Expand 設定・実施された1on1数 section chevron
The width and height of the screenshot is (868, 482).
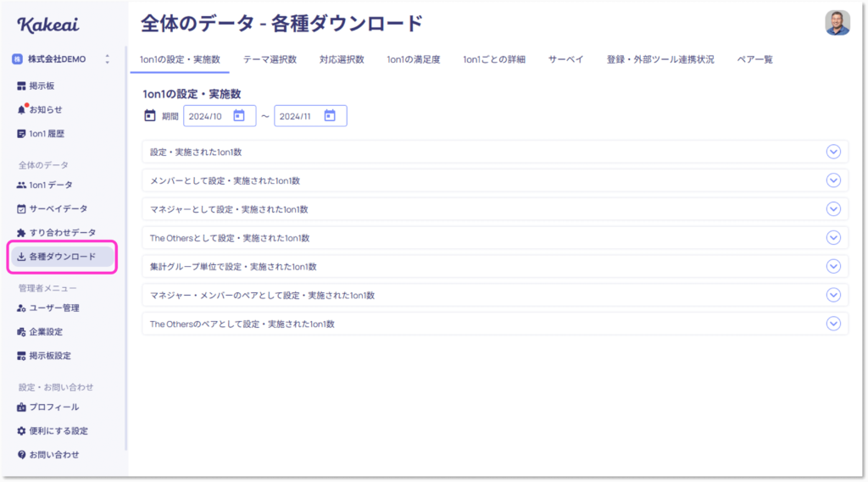pos(833,152)
